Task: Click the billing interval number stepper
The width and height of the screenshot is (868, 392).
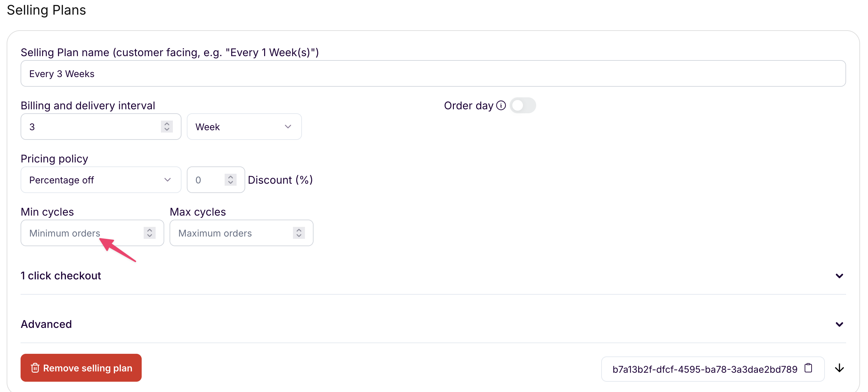Action: point(167,127)
